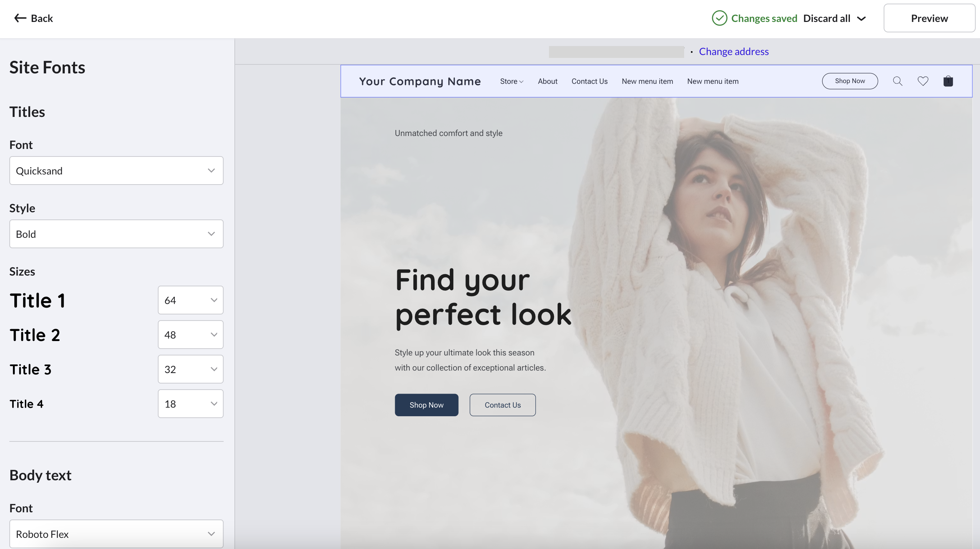Click Contact Us in the navigation bar

589,81
